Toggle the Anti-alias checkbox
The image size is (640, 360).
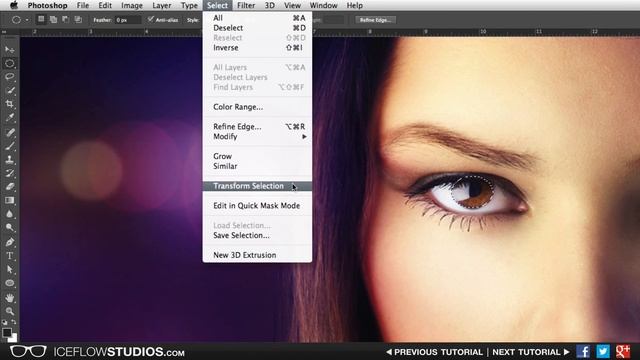[151, 19]
